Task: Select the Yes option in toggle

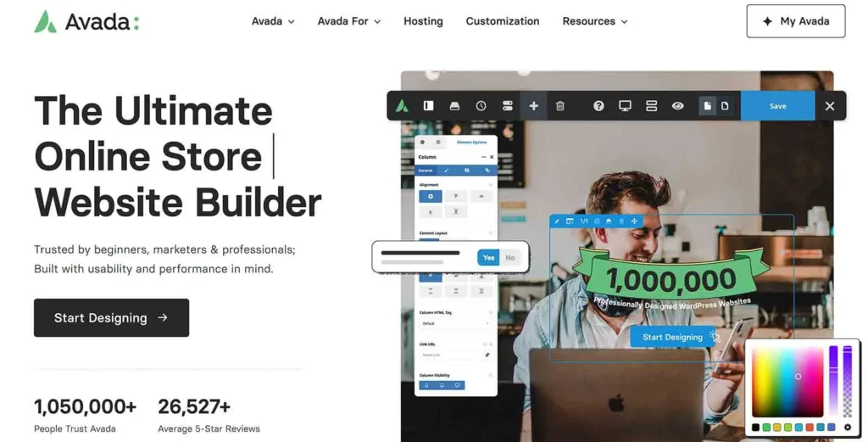Action: click(488, 258)
